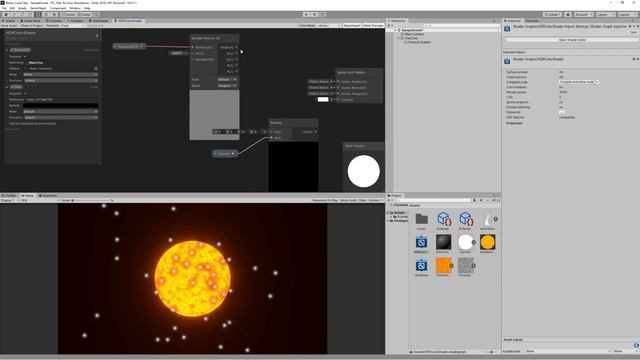Toggle Stats in Game view
Screen dimensions: 640x360
362,200
